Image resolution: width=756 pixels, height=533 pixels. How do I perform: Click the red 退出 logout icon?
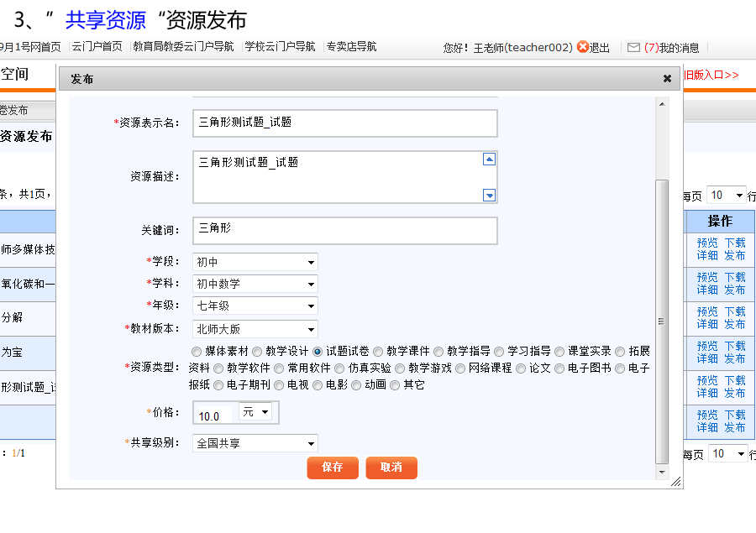click(x=583, y=47)
